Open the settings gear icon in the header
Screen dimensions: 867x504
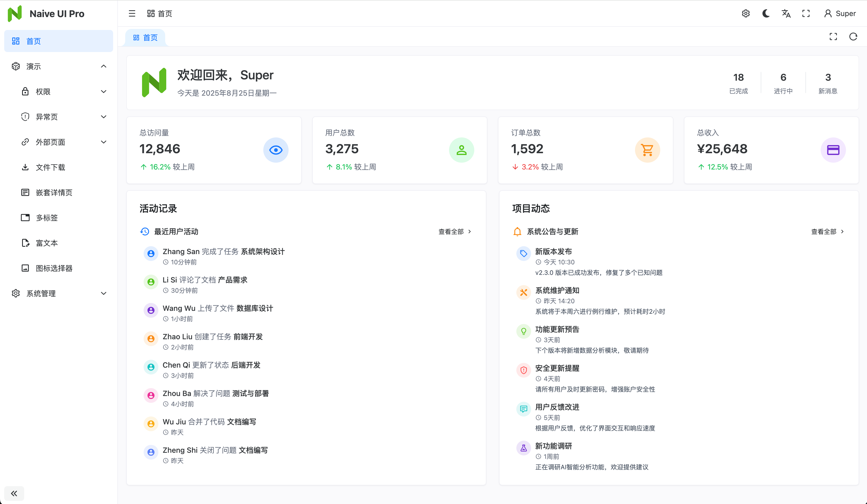(745, 13)
